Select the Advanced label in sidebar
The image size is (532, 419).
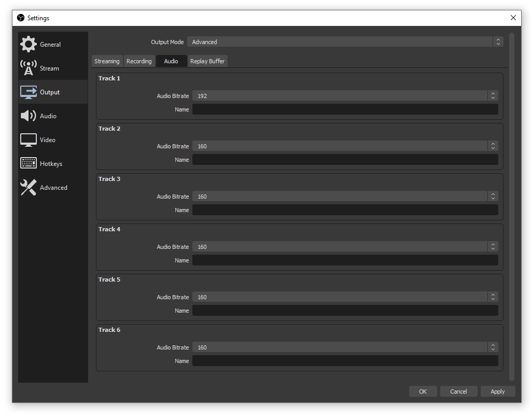coord(53,188)
